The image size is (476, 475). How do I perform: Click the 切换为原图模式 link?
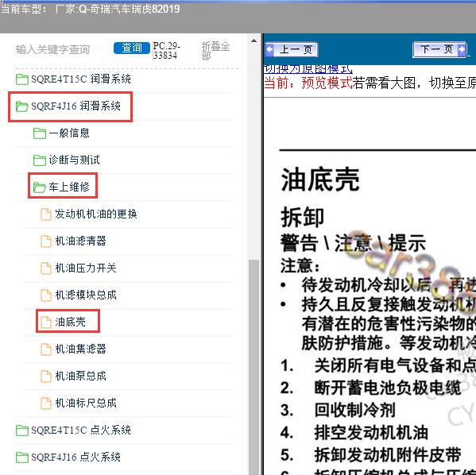tap(308, 69)
